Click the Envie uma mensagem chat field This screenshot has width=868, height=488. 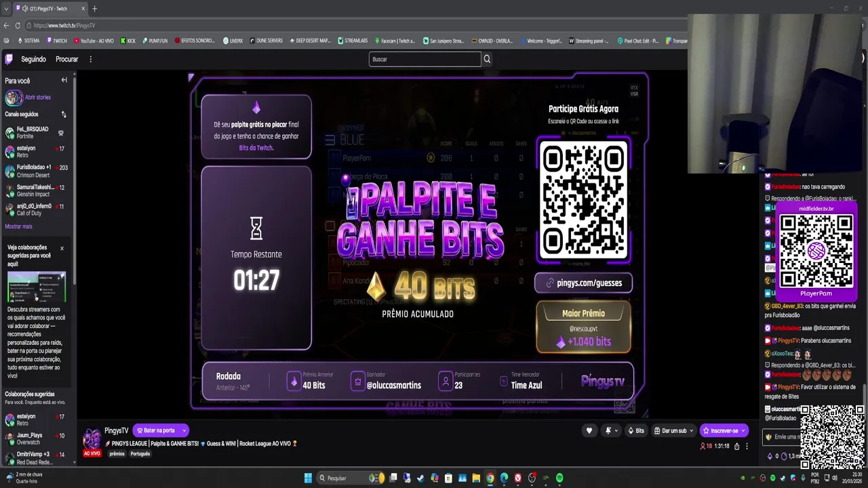pos(781,437)
